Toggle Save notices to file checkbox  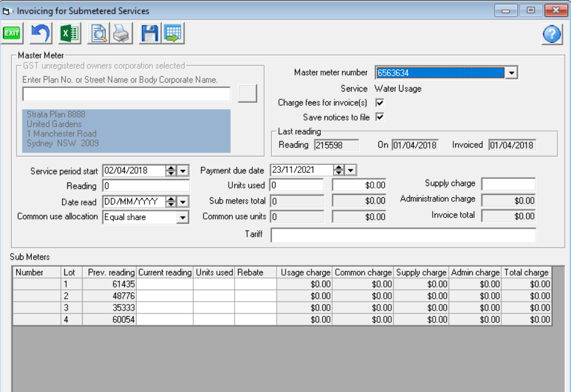[380, 117]
